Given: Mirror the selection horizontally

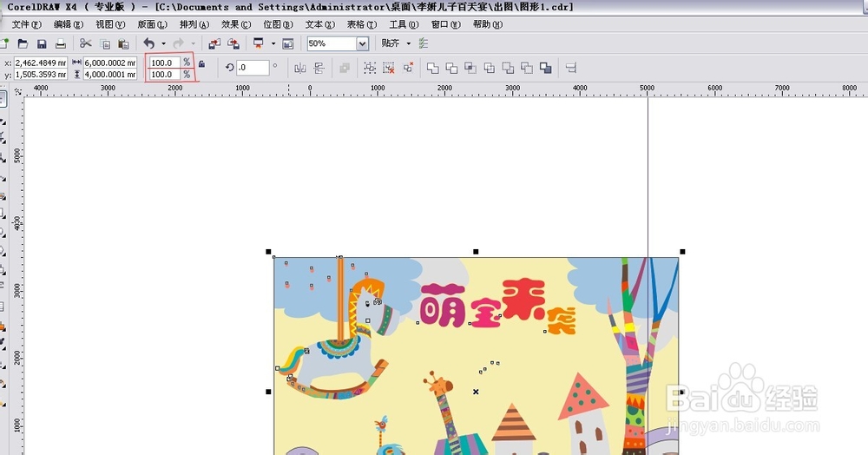Looking at the screenshot, I should click(x=300, y=68).
